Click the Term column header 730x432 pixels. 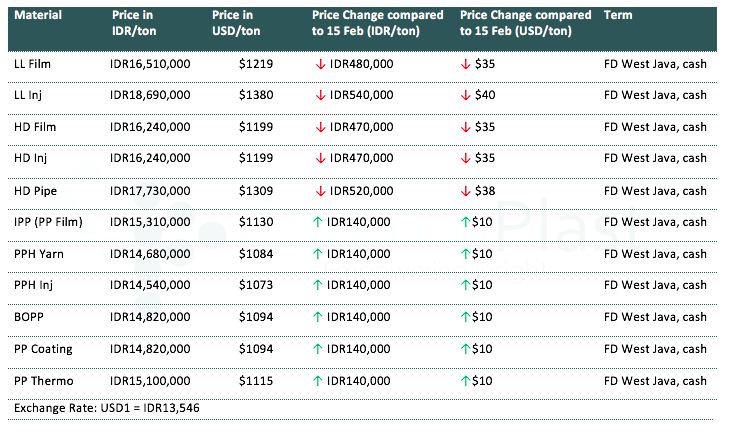[x=618, y=17]
